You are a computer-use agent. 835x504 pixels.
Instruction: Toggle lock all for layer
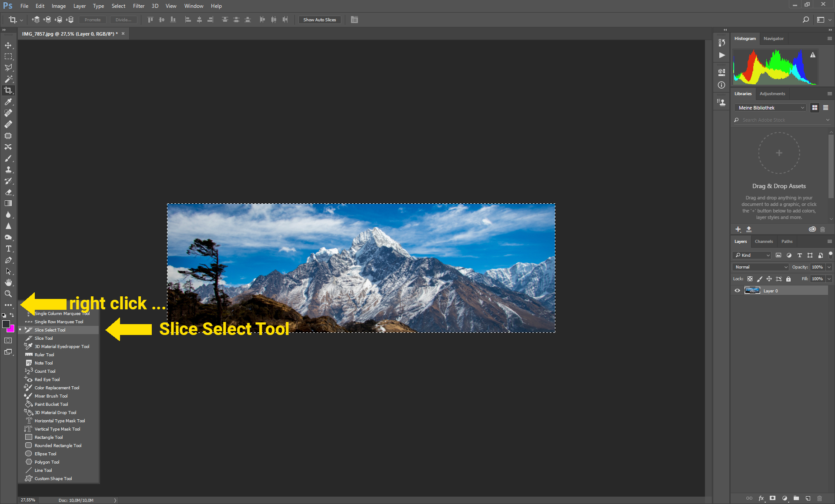tap(788, 279)
